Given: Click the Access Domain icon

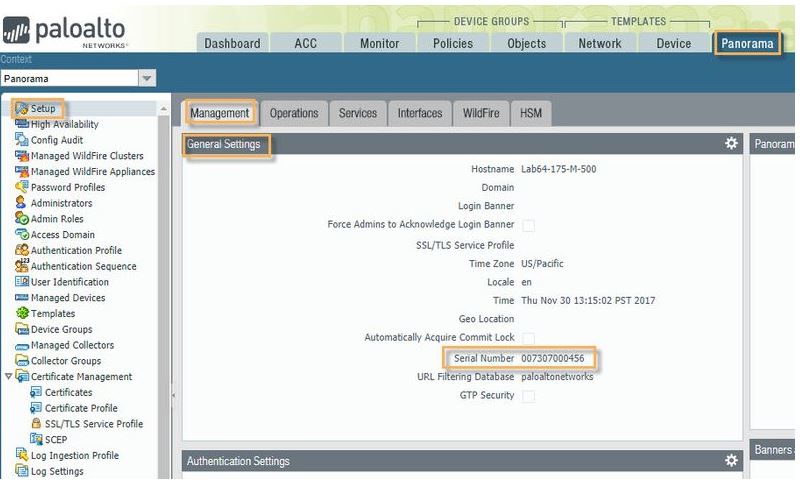Looking at the screenshot, I should point(21,235).
